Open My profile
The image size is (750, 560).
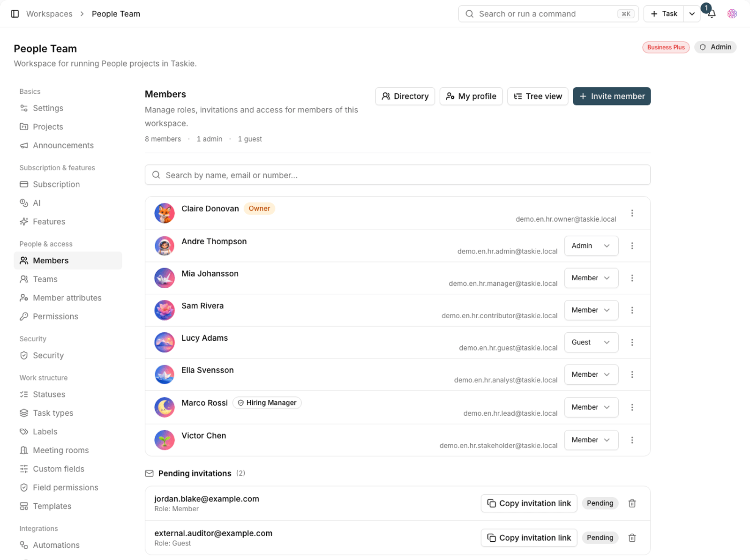(471, 96)
